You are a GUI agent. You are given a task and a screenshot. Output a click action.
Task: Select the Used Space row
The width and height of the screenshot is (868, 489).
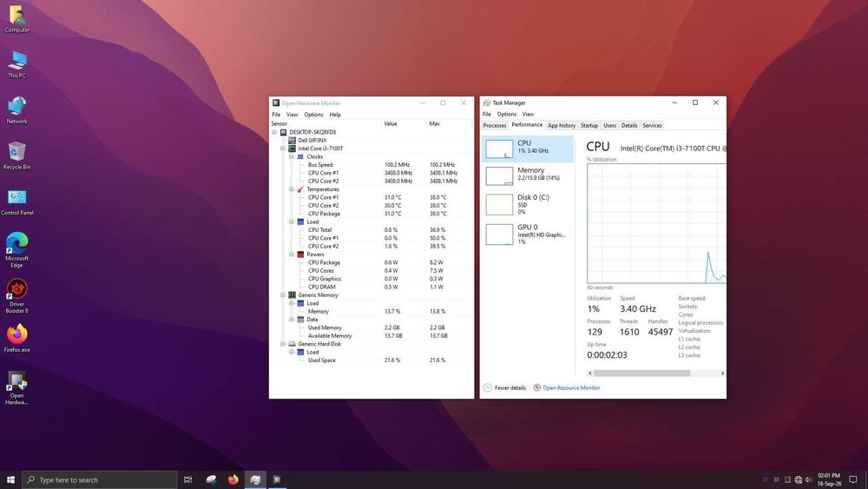click(372, 360)
